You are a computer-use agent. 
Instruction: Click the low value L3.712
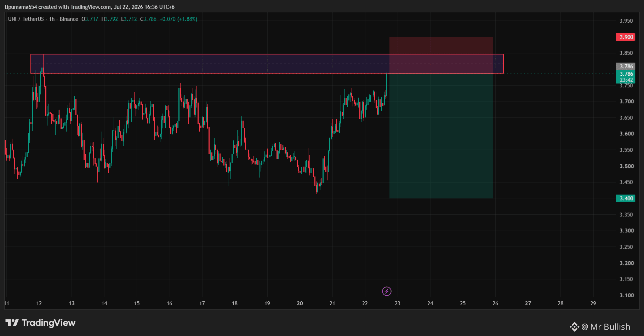click(129, 19)
